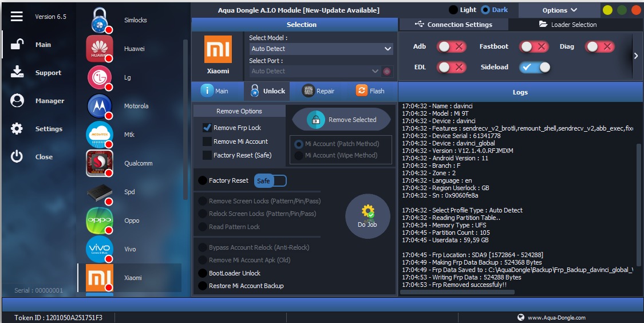Screen dimensions: 644x323
Task: Click the Logs panel header
Action: pos(520,92)
